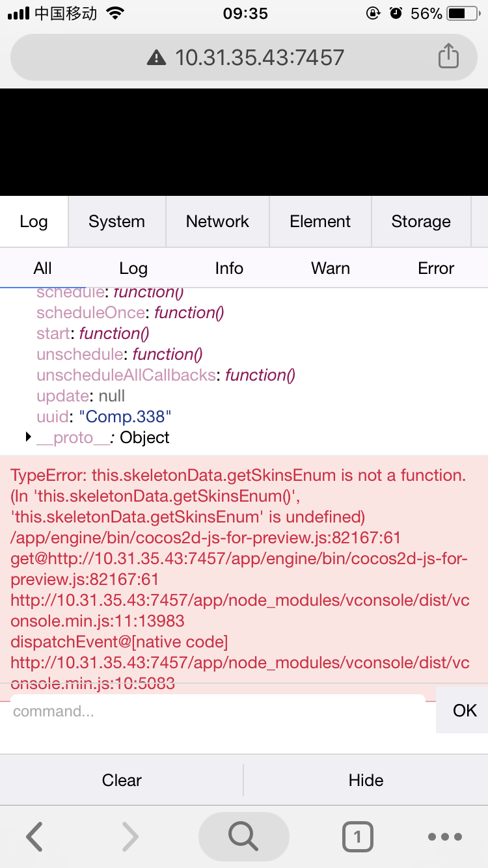Image resolution: width=488 pixels, height=868 pixels.
Task: Open the Storage tab
Action: tap(420, 222)
